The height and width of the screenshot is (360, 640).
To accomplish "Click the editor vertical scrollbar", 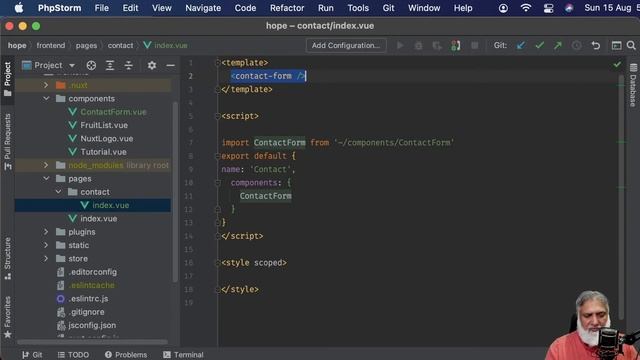I will [x=621, y=196].
